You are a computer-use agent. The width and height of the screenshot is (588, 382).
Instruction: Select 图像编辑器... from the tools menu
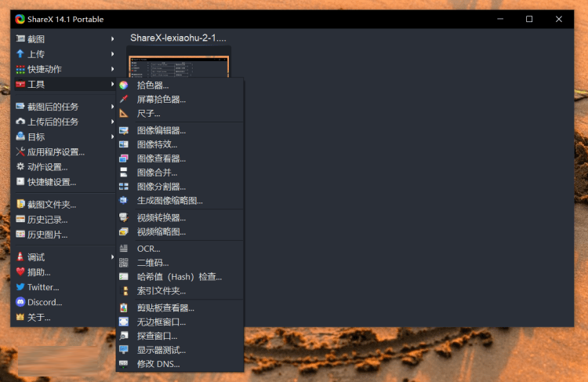point(180,130)
